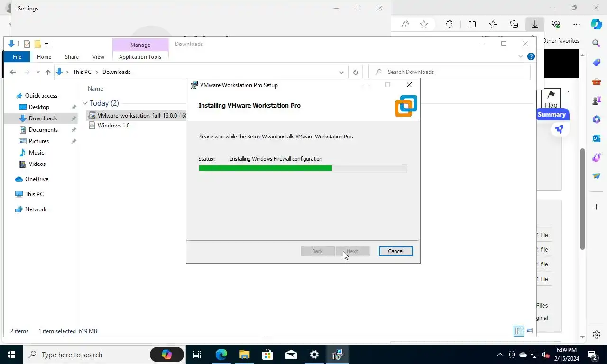Expand the Explorer ribbon
This screenshot has height=364, width=607.
(521, 56)
